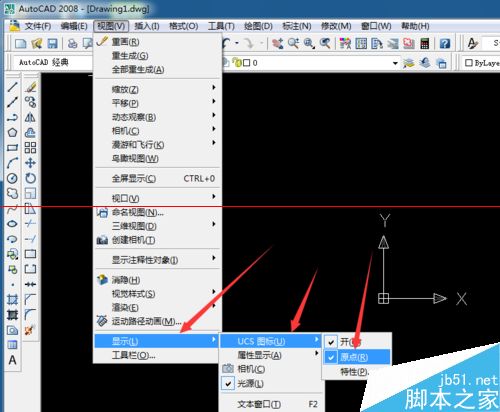This screenshot has height=412, width=500.
Task: Expand the 动态观察(B) submenu
Action: [x=158, y=117]
